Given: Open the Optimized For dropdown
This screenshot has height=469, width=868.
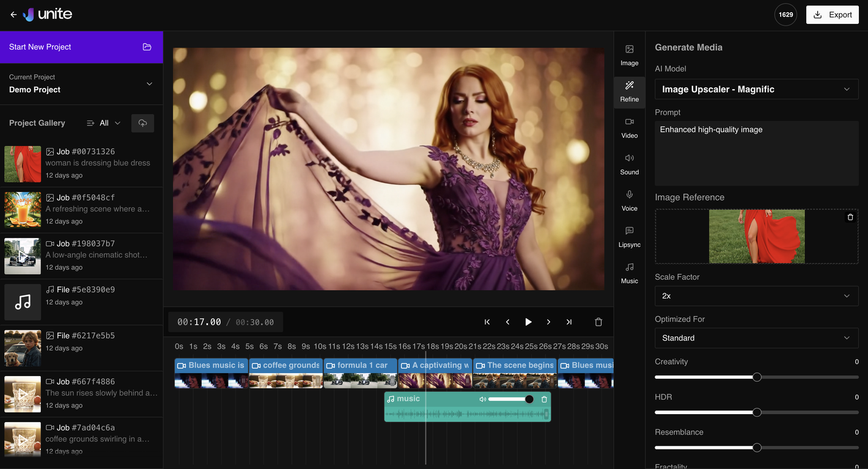Looking at the screenshot, I should tap(756, 338).
